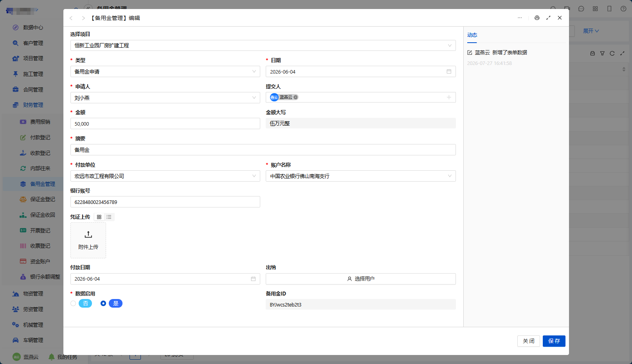The image size is (632, 364).
Task: Switch 凭证上传 to grid view
Action: [x=99, y=217]
